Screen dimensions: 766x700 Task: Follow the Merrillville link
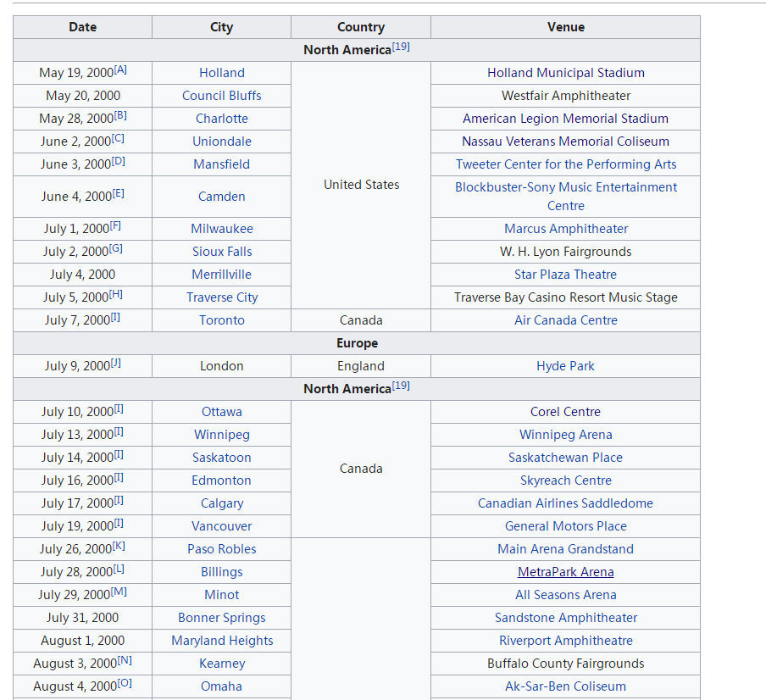pos(222,275)
